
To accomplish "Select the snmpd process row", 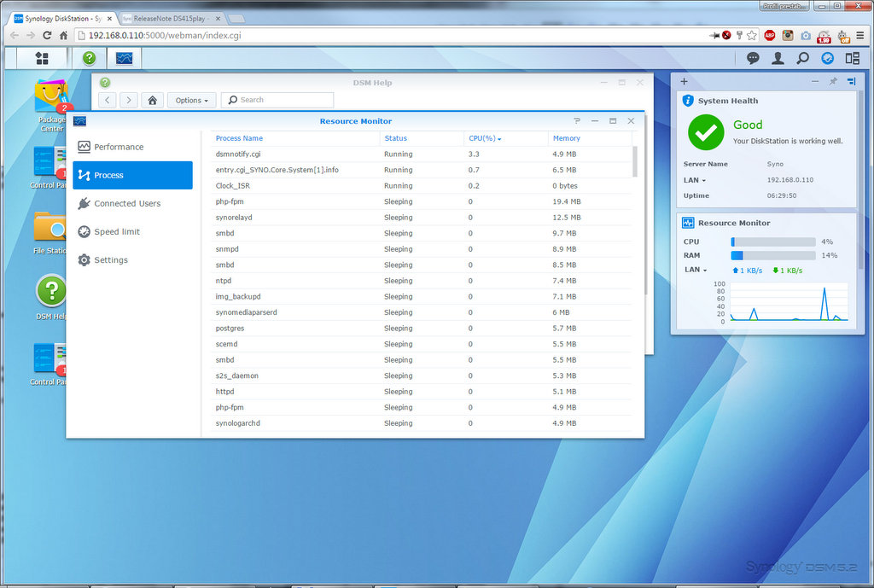I will 422,249.
